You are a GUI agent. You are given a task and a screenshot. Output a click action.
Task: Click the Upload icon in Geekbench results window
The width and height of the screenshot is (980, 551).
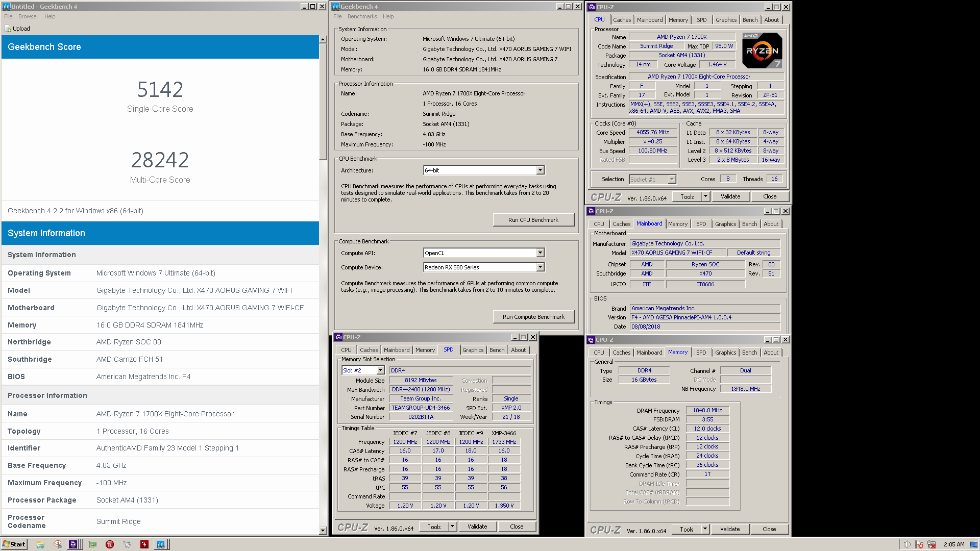8,29
